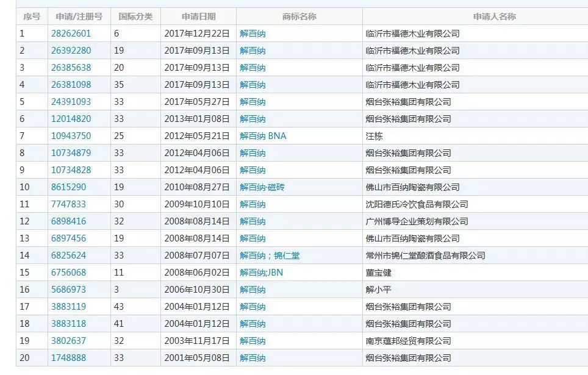The image size is (588, 375).
Task: Click applicant 董宝健
Action: [x=378, y=272]
